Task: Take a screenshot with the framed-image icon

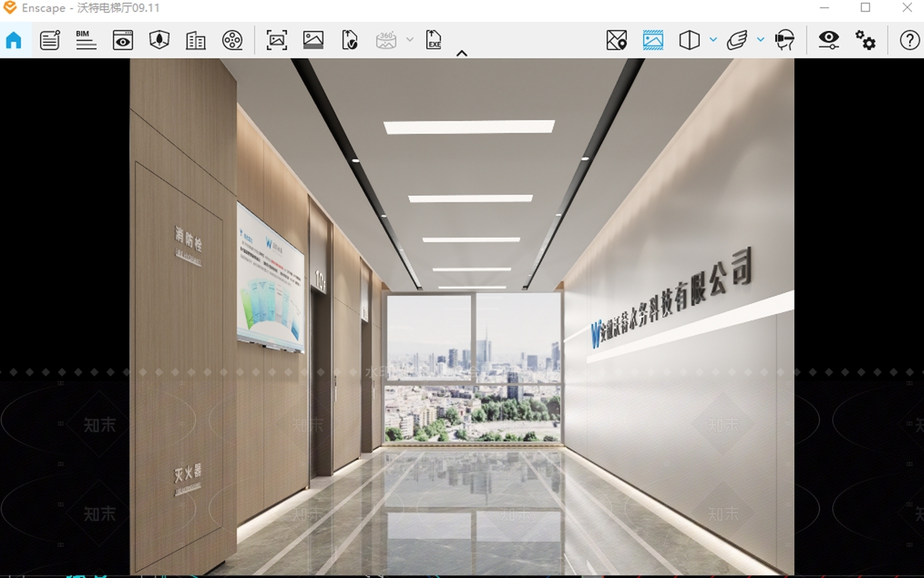Action: click(277, 40)
